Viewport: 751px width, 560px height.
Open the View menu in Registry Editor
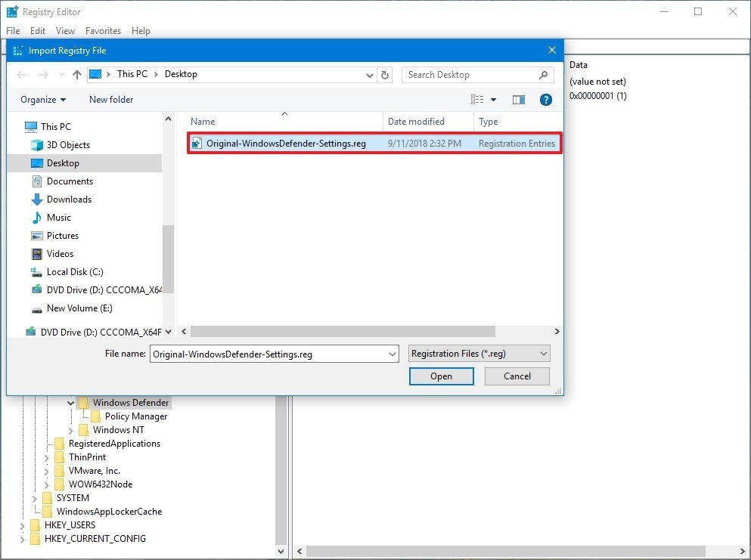pyautogui.click(x=65, y=31)
